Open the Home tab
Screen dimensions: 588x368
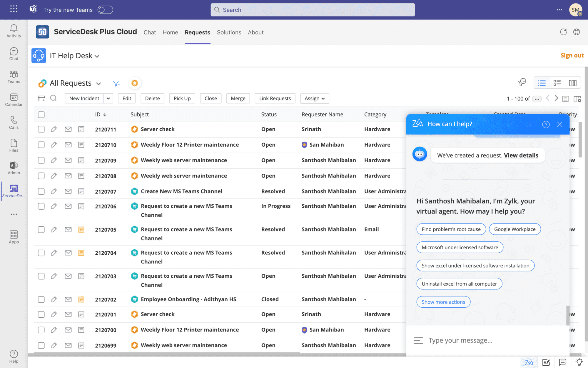click(170, 32)
